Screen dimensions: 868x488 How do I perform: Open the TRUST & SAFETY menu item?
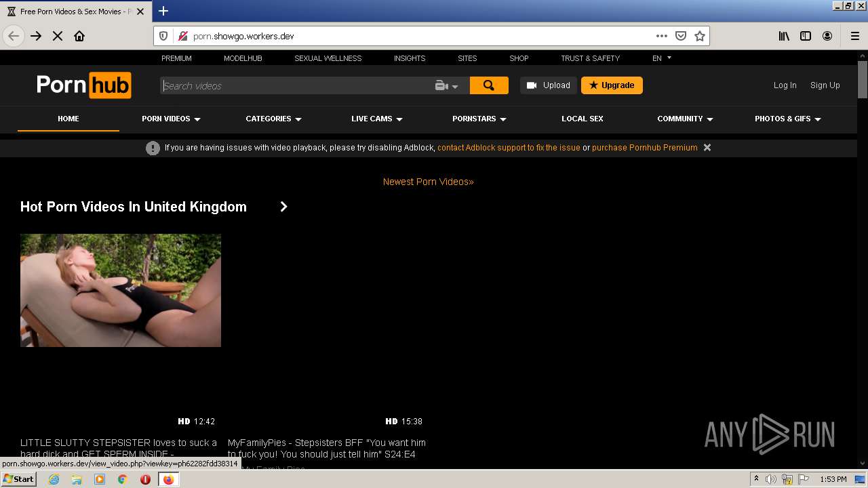coord(590,58)
